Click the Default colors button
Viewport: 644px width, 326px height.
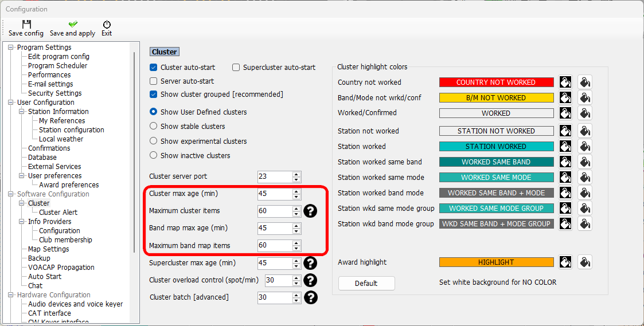tap(366, 283)
